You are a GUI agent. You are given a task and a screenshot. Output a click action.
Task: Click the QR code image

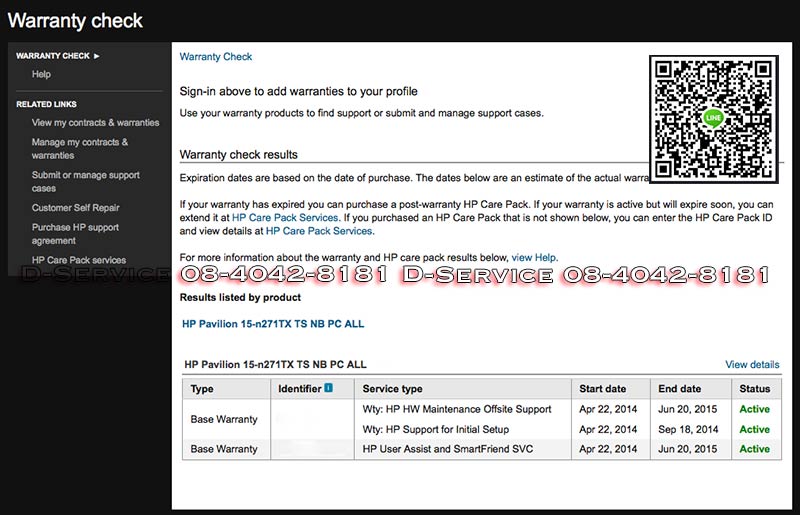pyautogui.click(x=713, y=119)
